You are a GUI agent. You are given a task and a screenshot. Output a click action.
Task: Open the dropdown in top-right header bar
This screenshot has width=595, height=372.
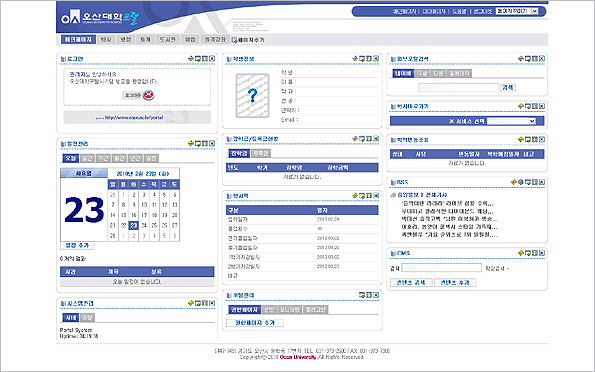(x=517, y=11)
